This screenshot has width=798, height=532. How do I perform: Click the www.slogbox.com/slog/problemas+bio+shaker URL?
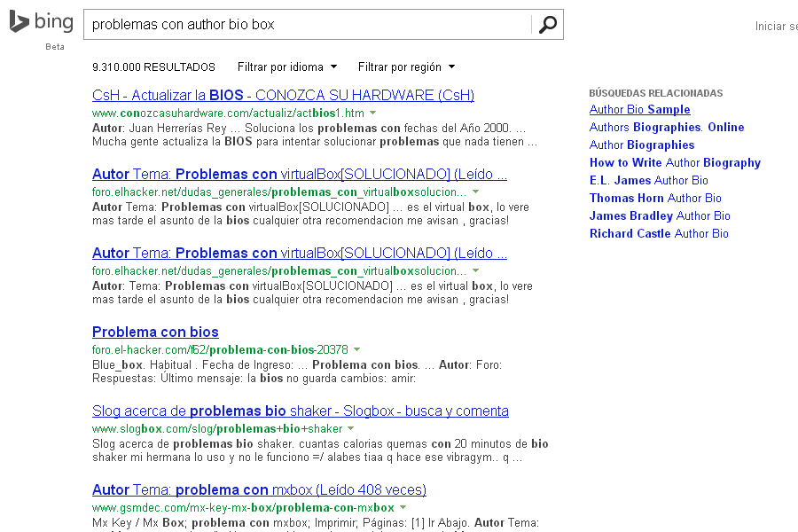(x=217, y=428)
